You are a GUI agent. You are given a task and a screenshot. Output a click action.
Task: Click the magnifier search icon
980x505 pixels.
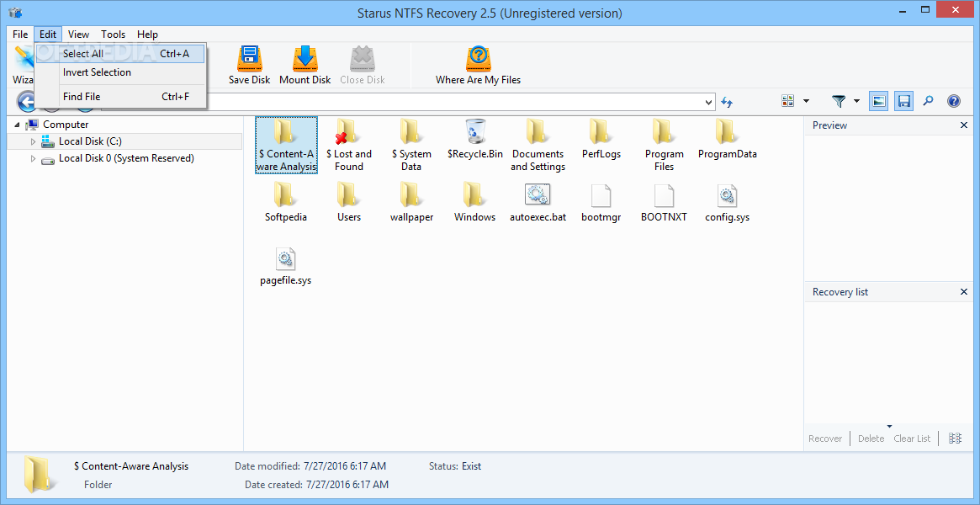929,101
